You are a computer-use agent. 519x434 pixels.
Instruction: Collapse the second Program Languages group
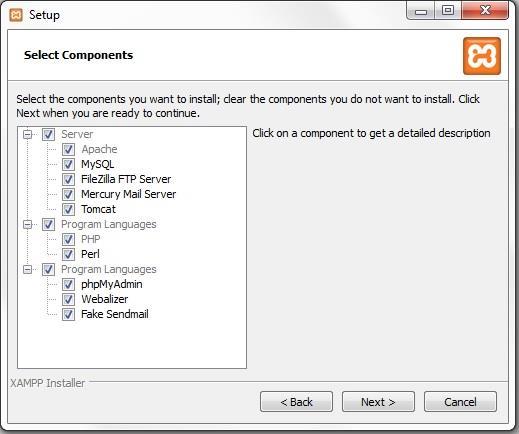[27, 269]
